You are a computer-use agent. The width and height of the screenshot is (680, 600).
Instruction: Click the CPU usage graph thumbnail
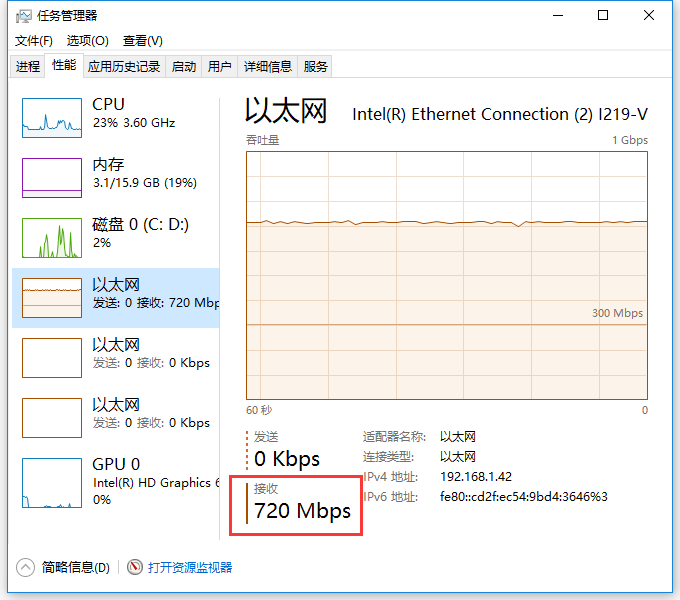[52, 118]
